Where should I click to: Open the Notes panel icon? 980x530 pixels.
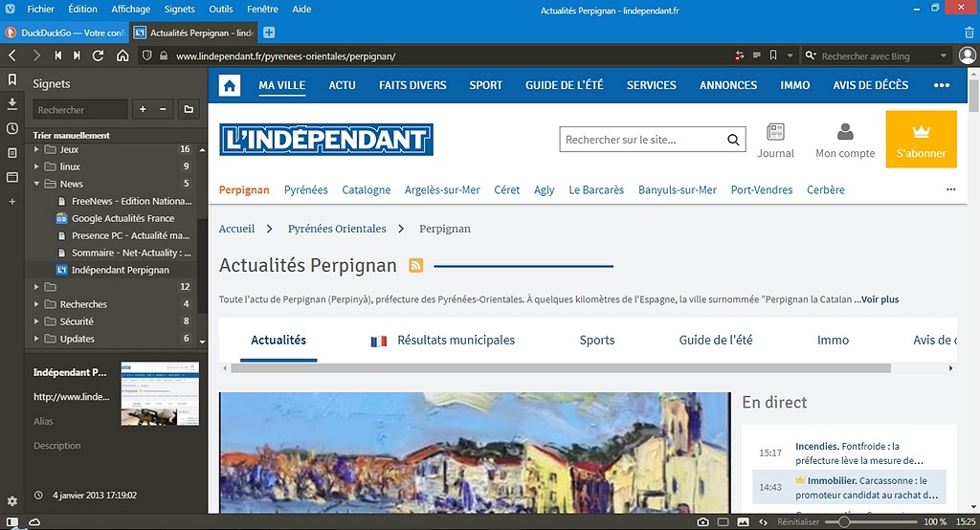click(x=11, y=153)
